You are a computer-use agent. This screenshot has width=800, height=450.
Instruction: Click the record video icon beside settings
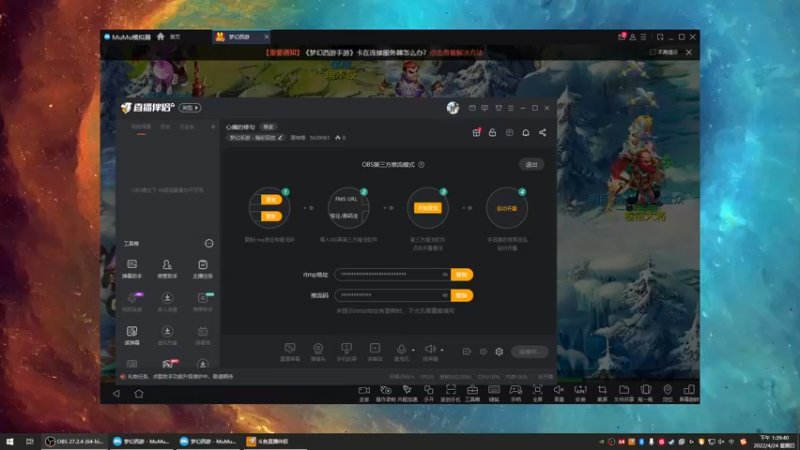[x=466, y=352]
